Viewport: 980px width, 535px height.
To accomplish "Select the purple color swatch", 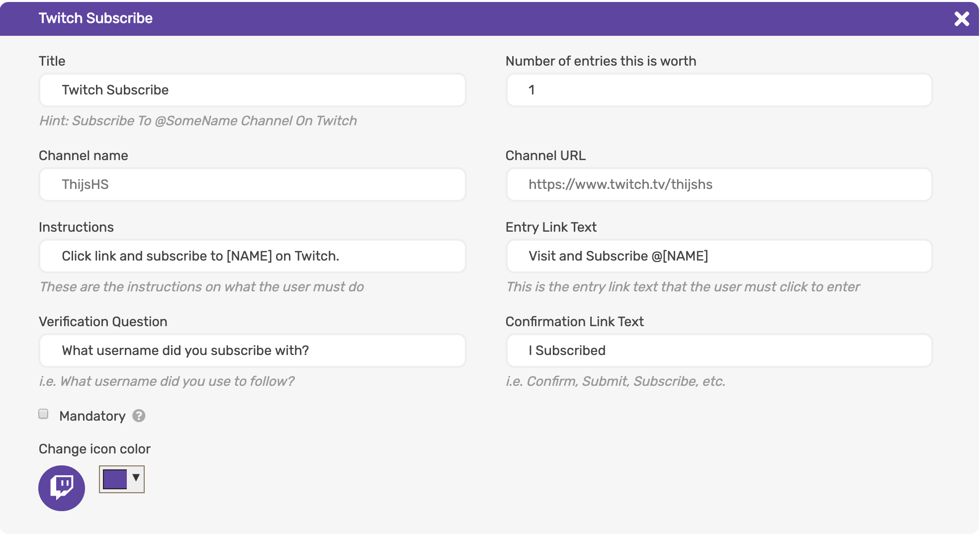I will (x=114, y=479).
